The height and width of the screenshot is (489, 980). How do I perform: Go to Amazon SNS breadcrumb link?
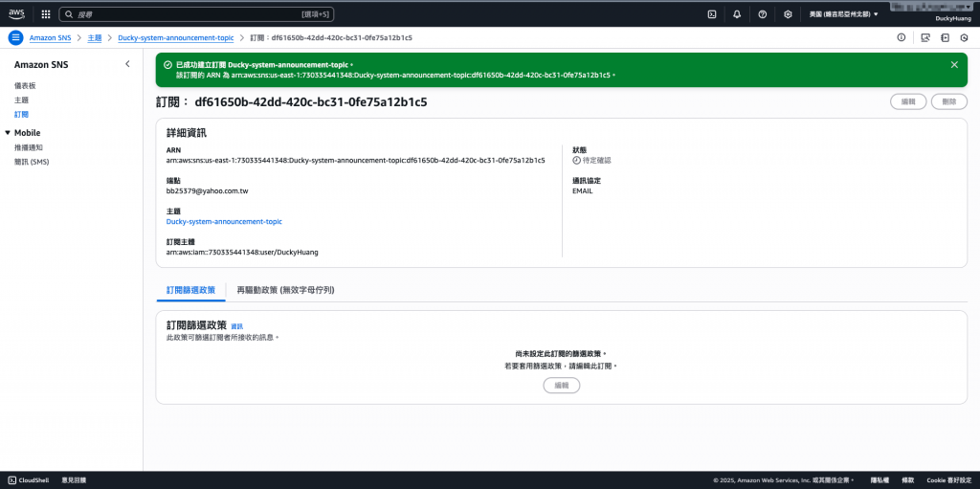pyautogui.click(x=51, y=37)
